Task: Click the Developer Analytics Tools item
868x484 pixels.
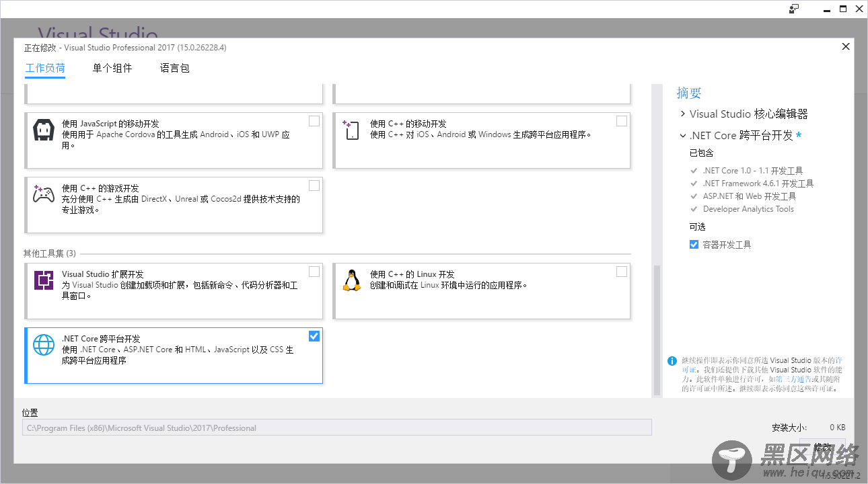Action: coord(748,209)
